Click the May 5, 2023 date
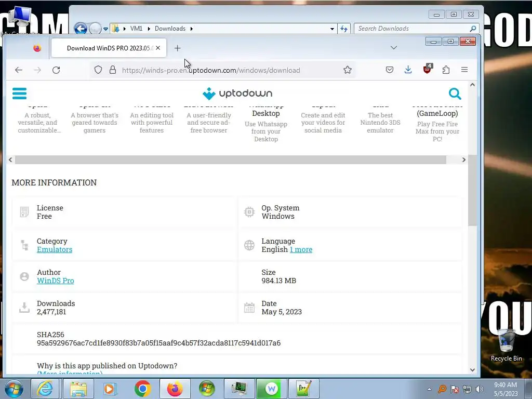Screen dimensions: 532x399 tap(282, 312)
